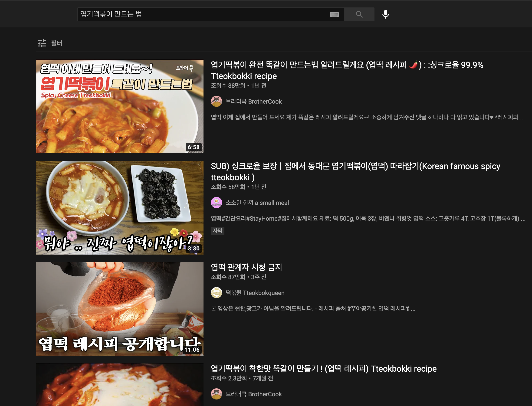Play the 11:06 엽떡 레시피 thumbnail
This screenshot has width=532, height=406.
tap(120, 309)
